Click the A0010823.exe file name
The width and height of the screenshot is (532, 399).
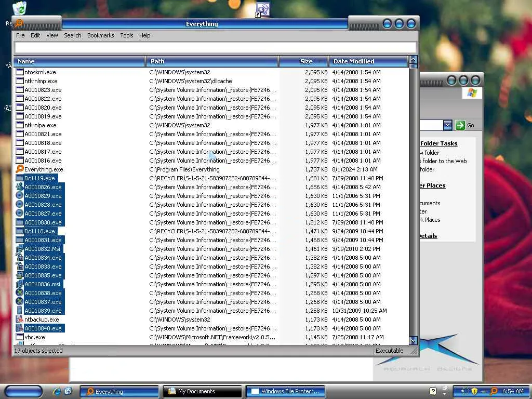coord(43,90)
